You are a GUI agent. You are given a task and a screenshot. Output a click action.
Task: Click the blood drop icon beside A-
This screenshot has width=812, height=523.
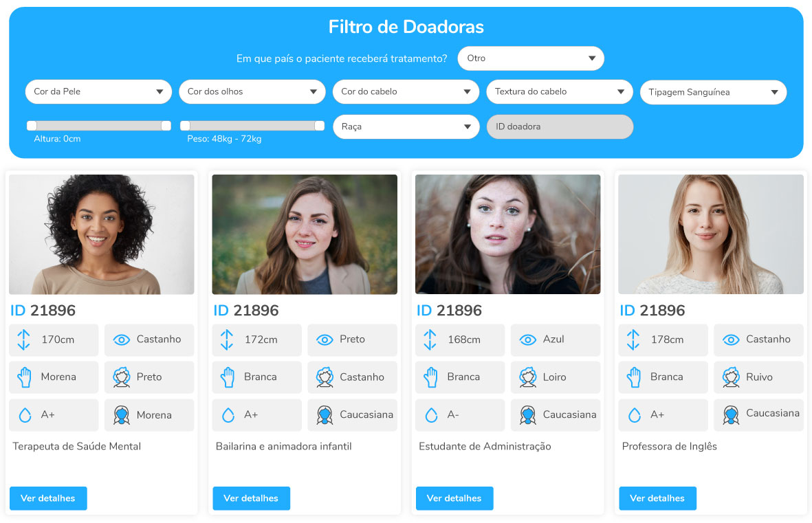431,415
